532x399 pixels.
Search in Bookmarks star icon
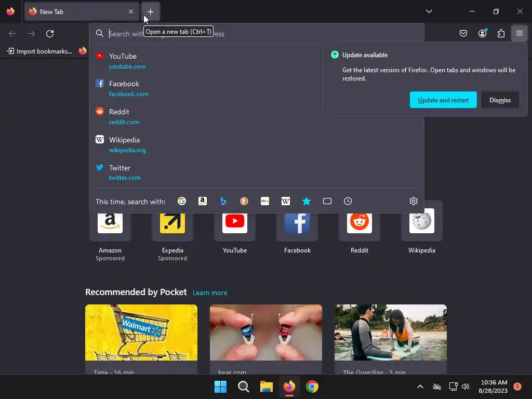point(307,201)
